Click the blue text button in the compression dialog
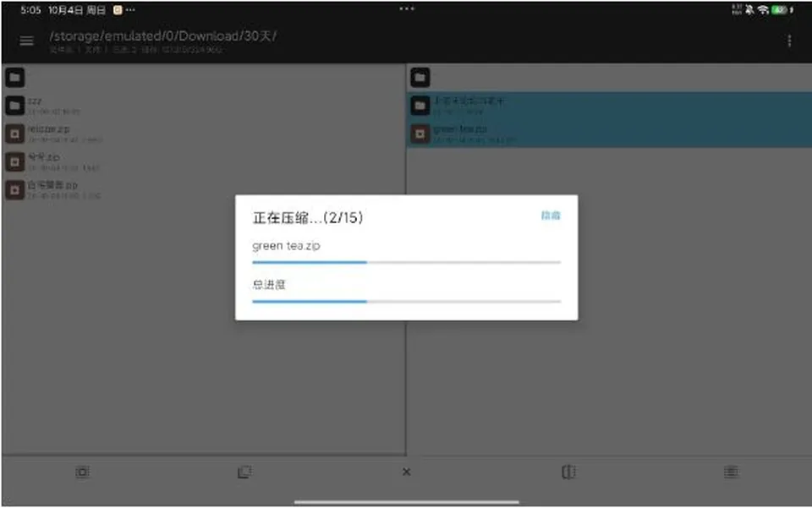The height and width of the screenshot is (508, 812). click(x=551, y=216)
